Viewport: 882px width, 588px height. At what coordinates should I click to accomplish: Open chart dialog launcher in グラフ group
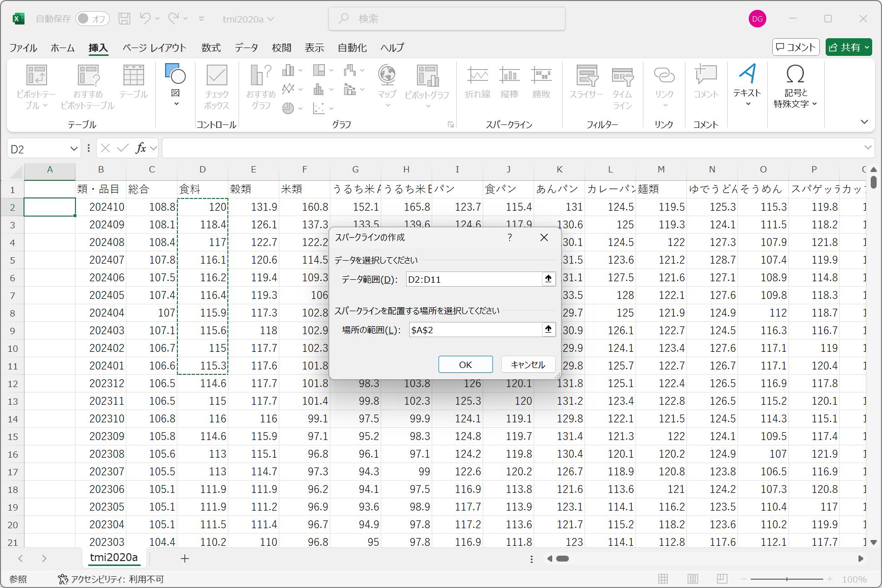(450, 124)
